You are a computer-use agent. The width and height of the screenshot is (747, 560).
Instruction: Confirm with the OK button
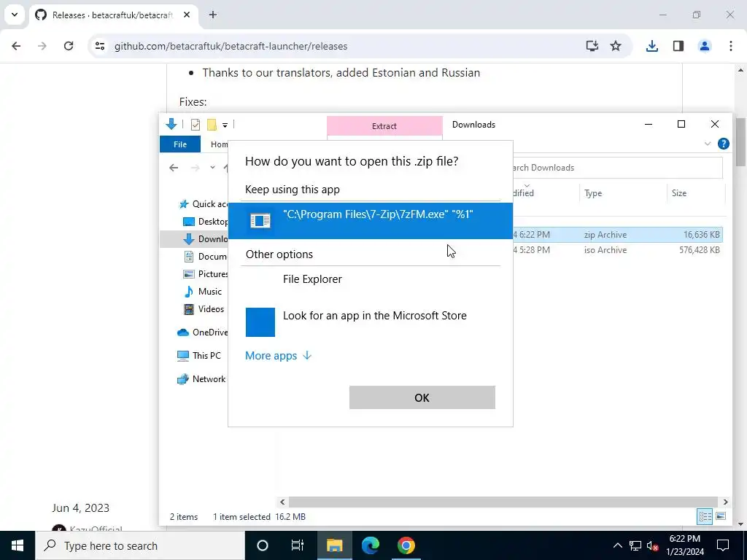coord(422,397)
